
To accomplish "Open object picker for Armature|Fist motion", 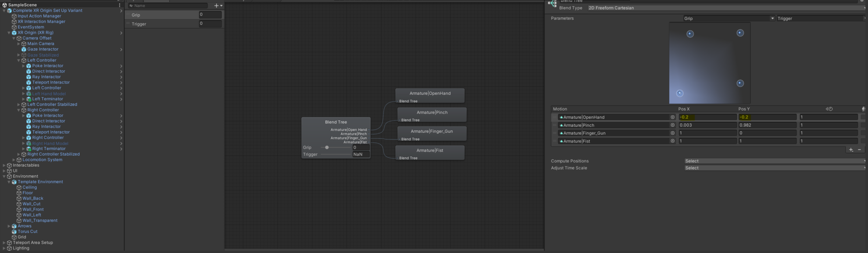I will click(x=672, y=141).
